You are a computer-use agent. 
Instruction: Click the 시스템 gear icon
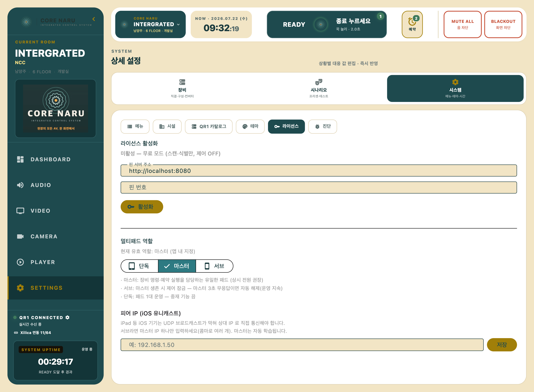coord(455,82)
